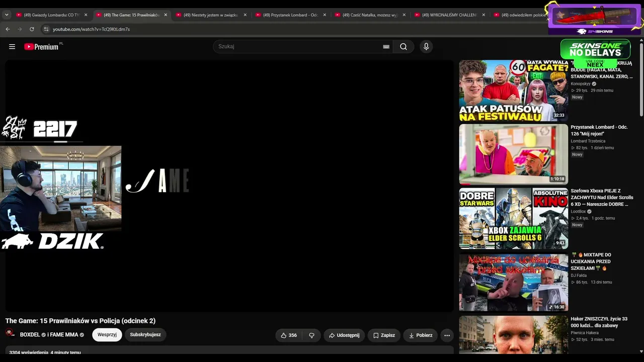Switch to 'Przystanek Lombard - Odc' tab

(x=291, y=15)
